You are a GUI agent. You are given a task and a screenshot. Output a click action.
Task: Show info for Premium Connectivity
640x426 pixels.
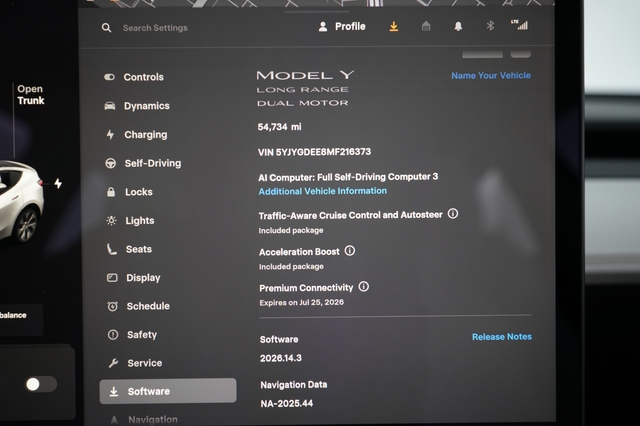coord(364,286)
